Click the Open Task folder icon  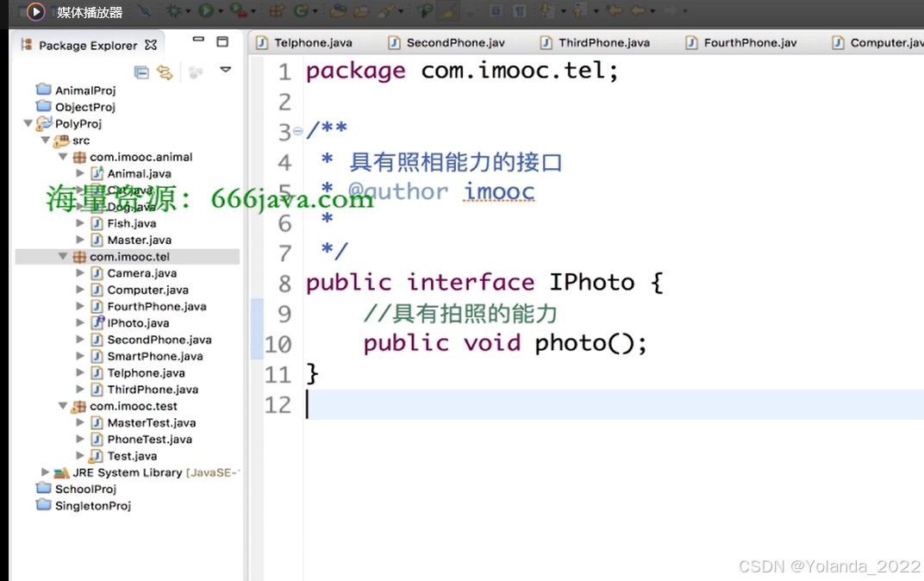pyautogui.click(x=361, y=10)
